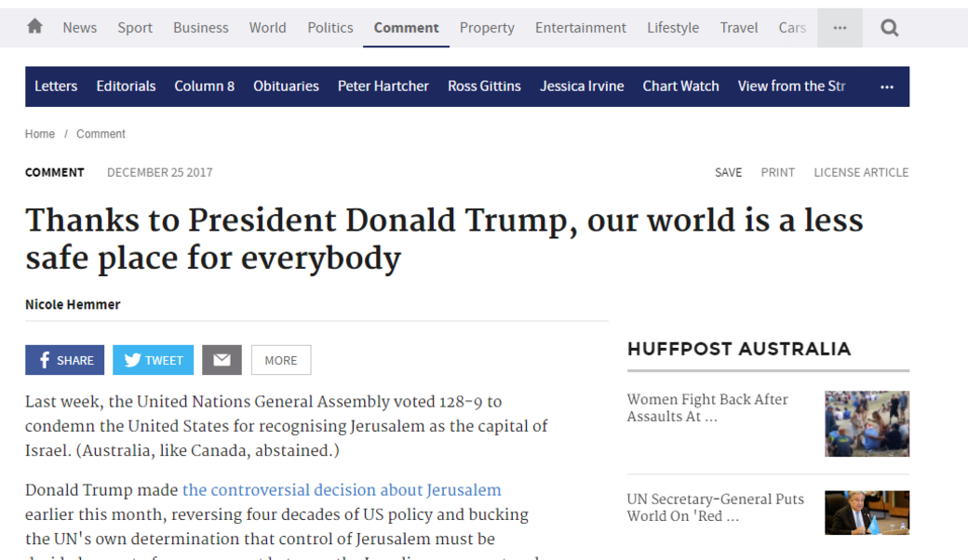Tweet the article using the Twitter bird icon
This screenshot has height=560, width=968.
pyautogui.click(x=153, y=360)
